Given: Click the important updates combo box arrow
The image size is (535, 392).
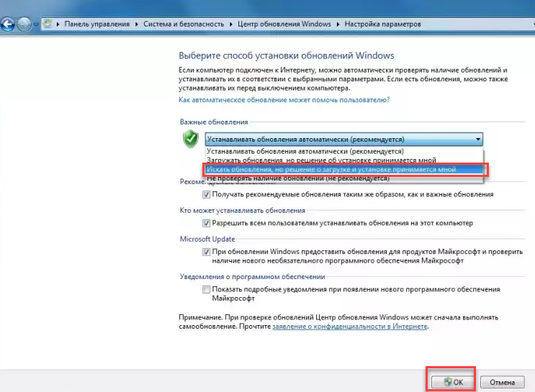Looking at the screenshot, I should 477,139.
